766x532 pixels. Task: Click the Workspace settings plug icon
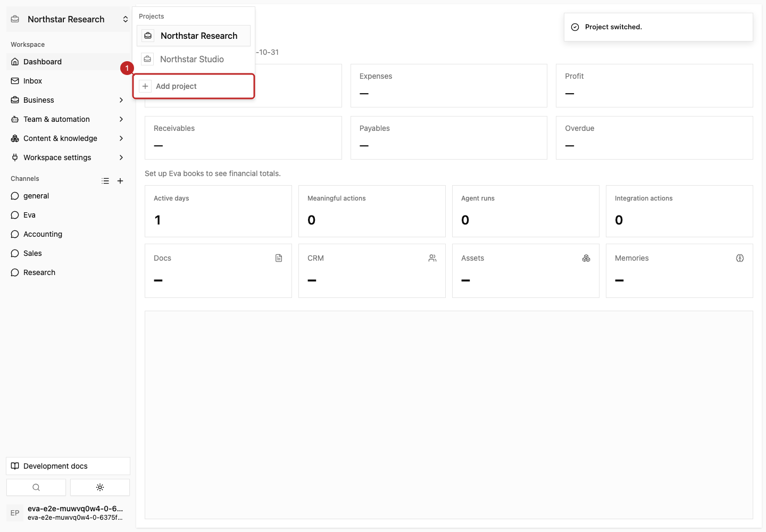point(15,157)
